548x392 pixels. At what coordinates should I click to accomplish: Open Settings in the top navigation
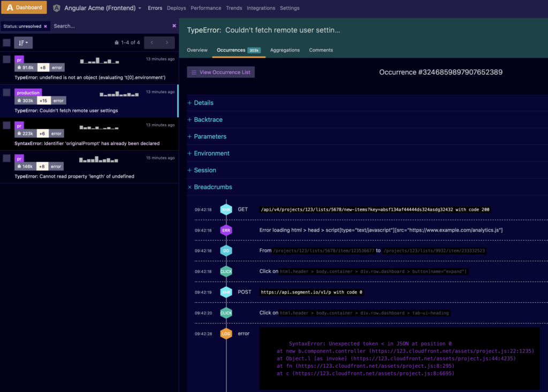tap(290, 8)
